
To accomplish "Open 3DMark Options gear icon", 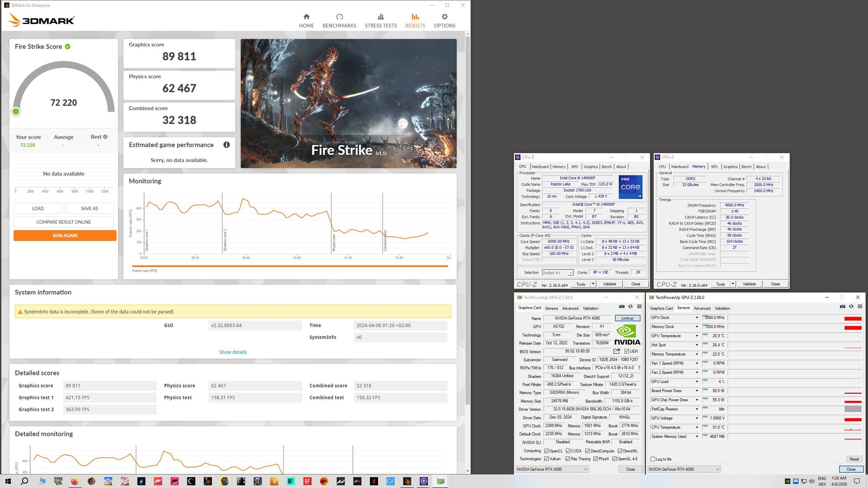I will [x=444, y=17].
